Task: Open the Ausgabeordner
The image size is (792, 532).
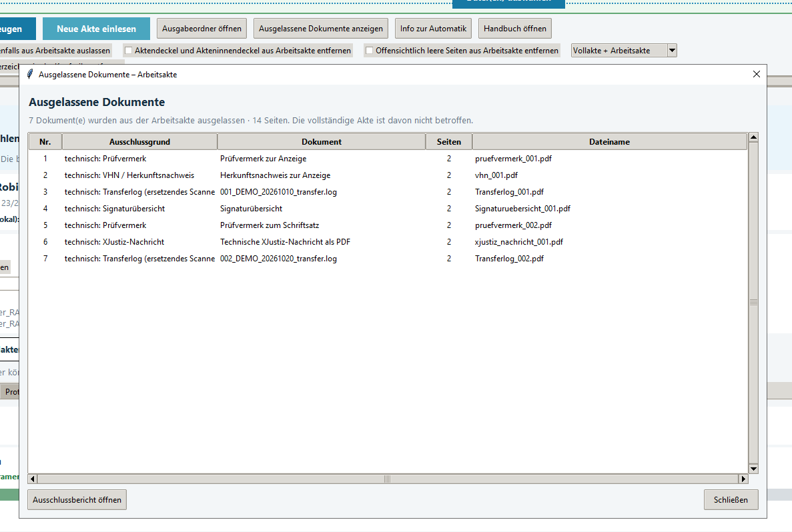Action: tap(202, 29)
